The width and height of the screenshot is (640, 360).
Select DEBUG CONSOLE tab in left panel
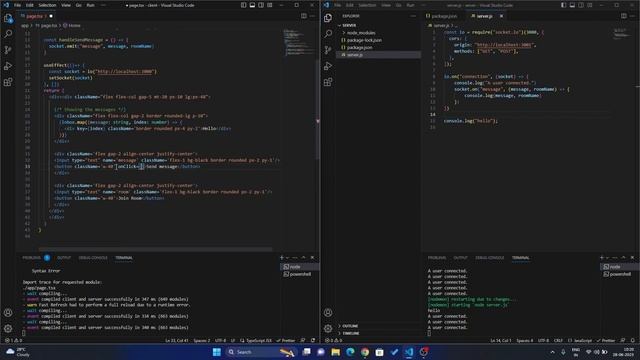coord(93,258)
